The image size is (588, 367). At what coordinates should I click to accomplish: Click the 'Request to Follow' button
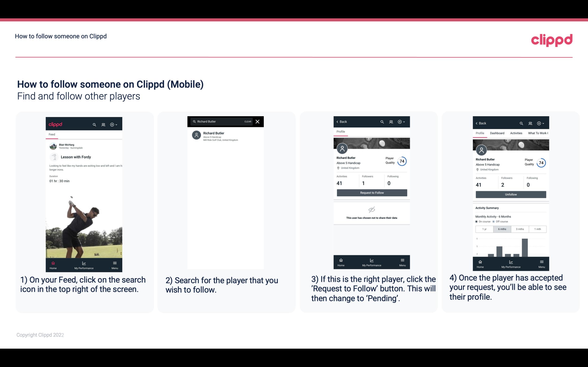point(371,193)
